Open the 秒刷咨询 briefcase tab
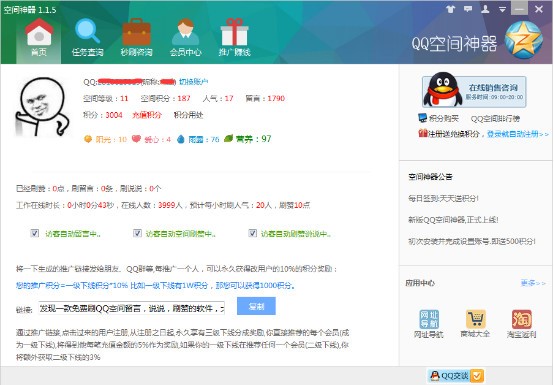This screenshot has height=385, width=554. (136, 38)
